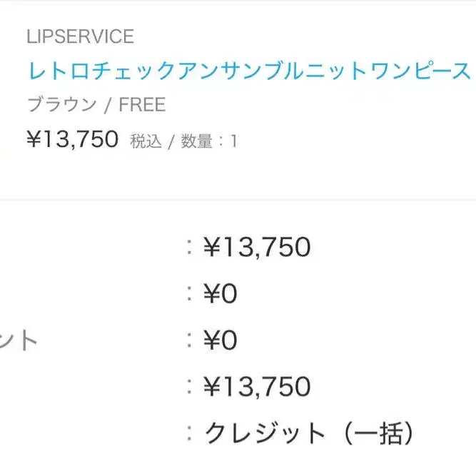Click the first ¥13,750 in the summary list

coord(257,248)
